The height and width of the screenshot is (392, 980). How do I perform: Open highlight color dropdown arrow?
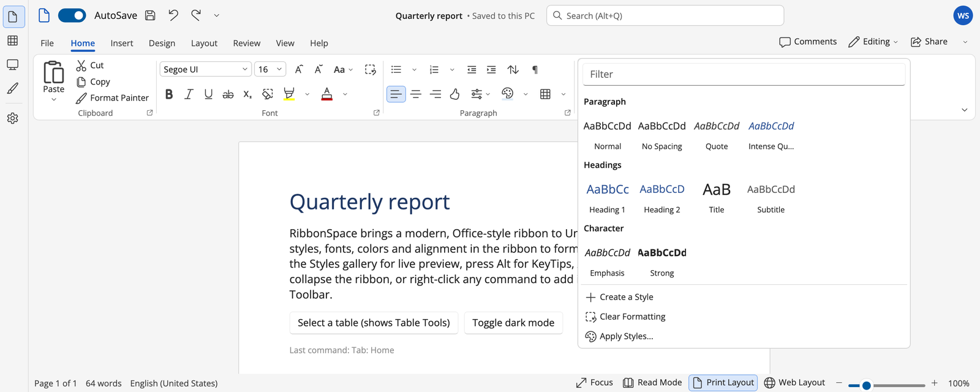tap(307, 94)
